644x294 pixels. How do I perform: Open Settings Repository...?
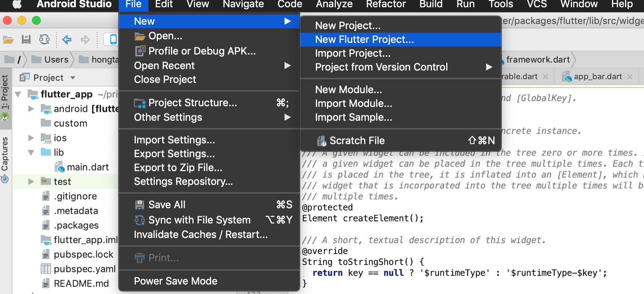tap(209, 181)
